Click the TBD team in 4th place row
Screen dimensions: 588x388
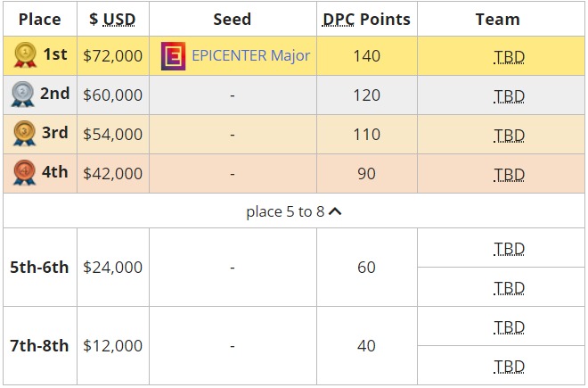pos(509,175)
